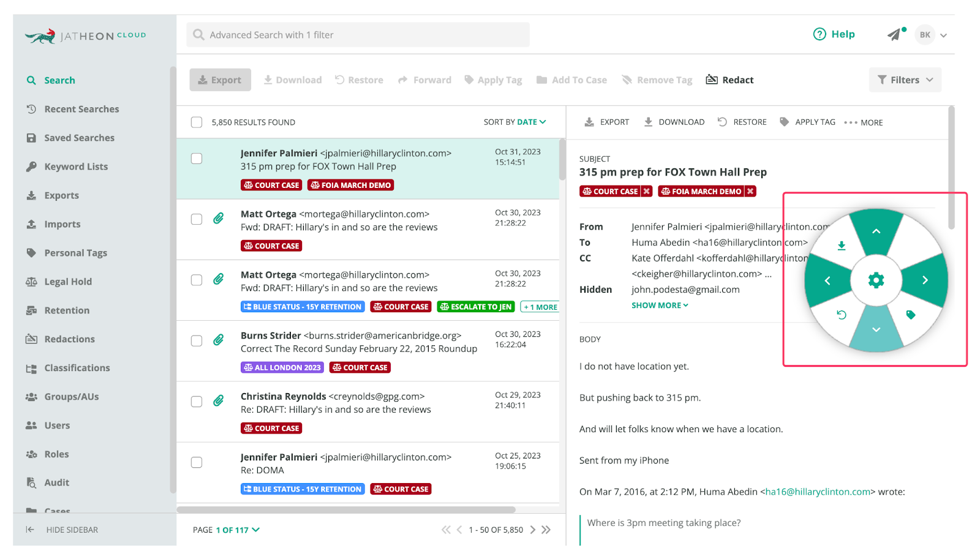Expand the +1 MORE tags badge
This screenshot has height=559, width=980.
click(x=540, y=307)
